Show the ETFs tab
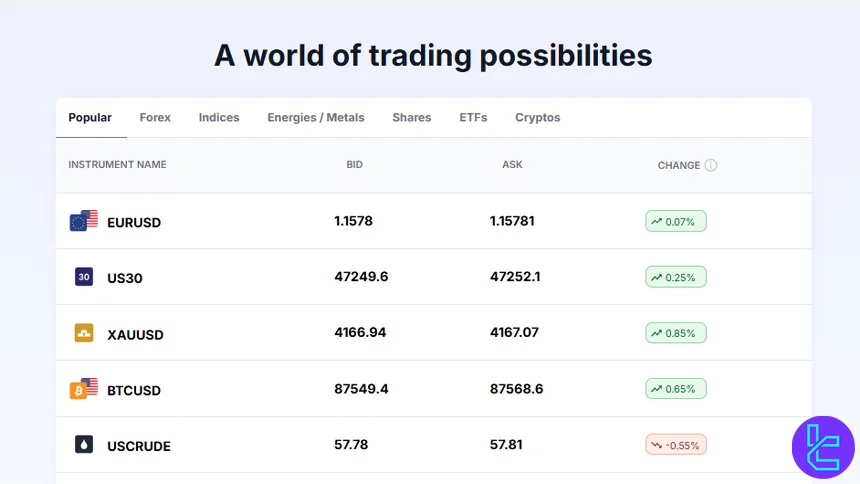 (x=473, y=118)
